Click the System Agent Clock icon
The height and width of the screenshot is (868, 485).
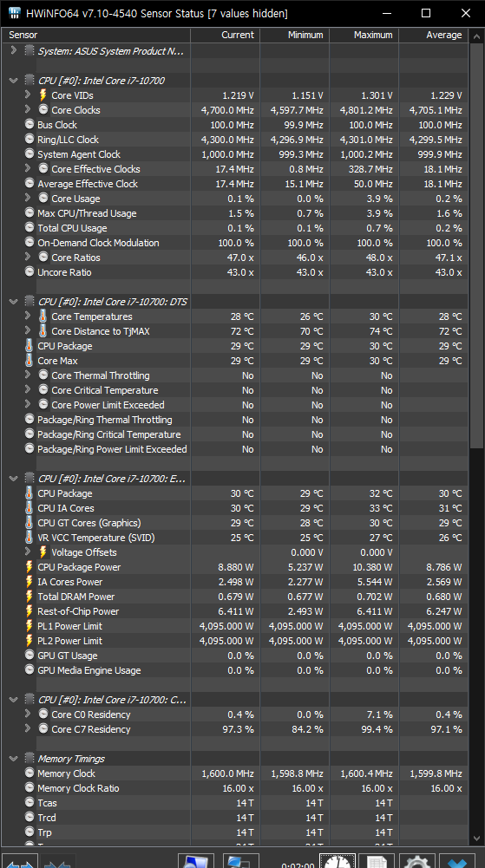[29, 153]
